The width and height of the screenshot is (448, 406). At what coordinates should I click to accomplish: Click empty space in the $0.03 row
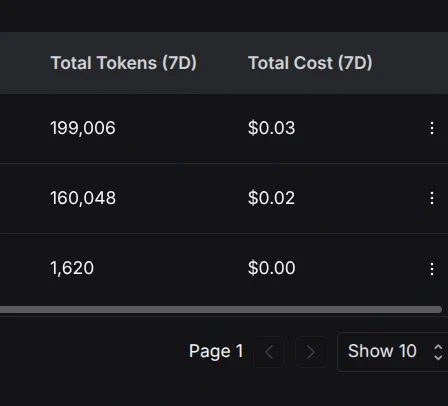pyautogui.click(x=360, y=128)
